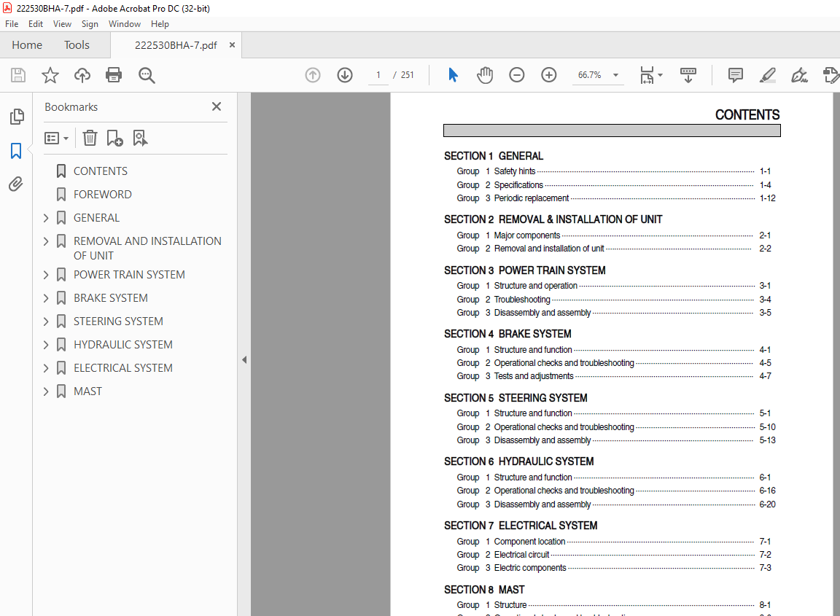The height and width of the screenshot is (616, 840).
Task: Open the Attachments paperclip panel
Action: (16, 184)
